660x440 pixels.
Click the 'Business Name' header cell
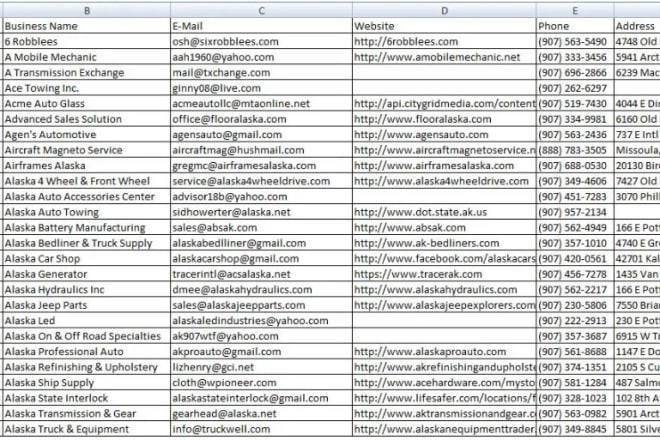pos(87,26)
